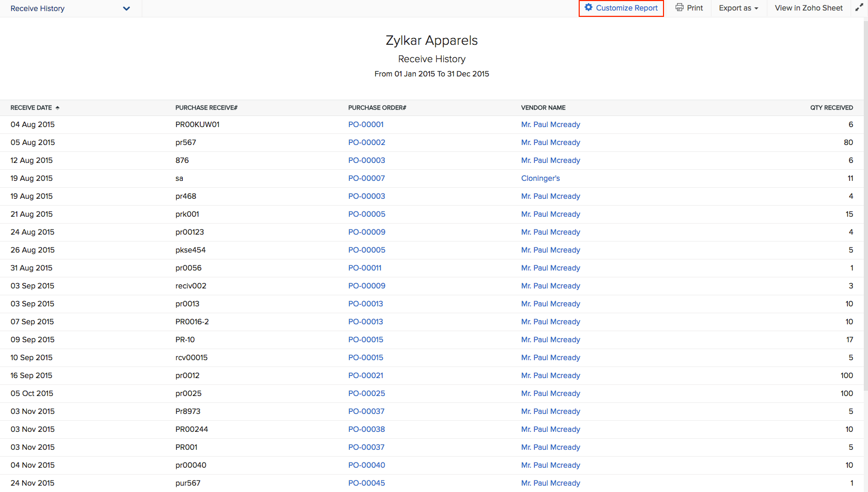Screen dimensions: 868x492
Task: Click the expand fullscreen arrows icon
Action: coord(859,8)
